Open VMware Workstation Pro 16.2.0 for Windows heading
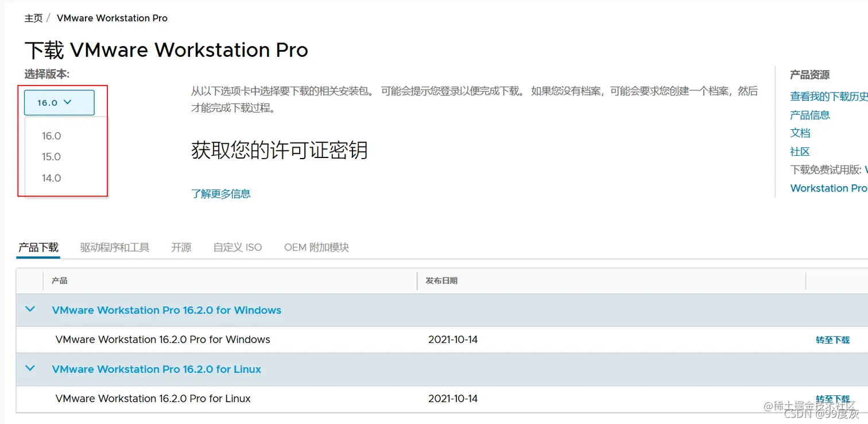This screenshot has height=424, width=868. coord(166,310)
